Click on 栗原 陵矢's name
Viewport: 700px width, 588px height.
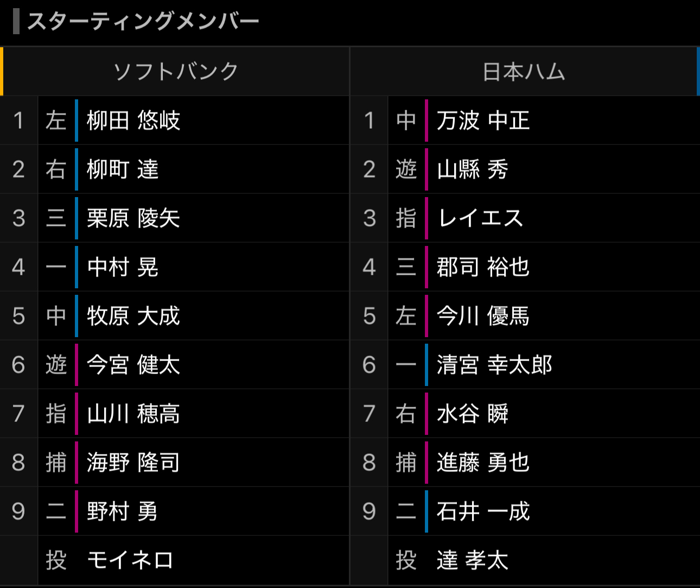pyautogui.click(x=133, y=218)
